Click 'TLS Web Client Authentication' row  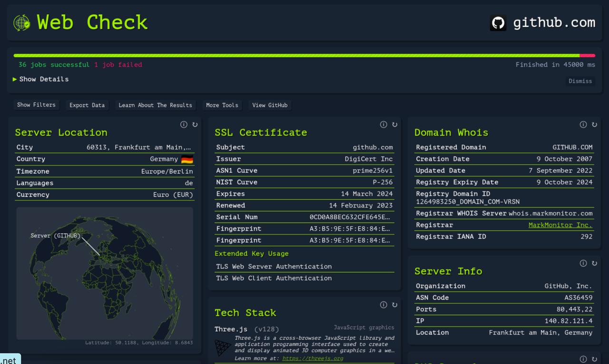[x=304, y=278]
